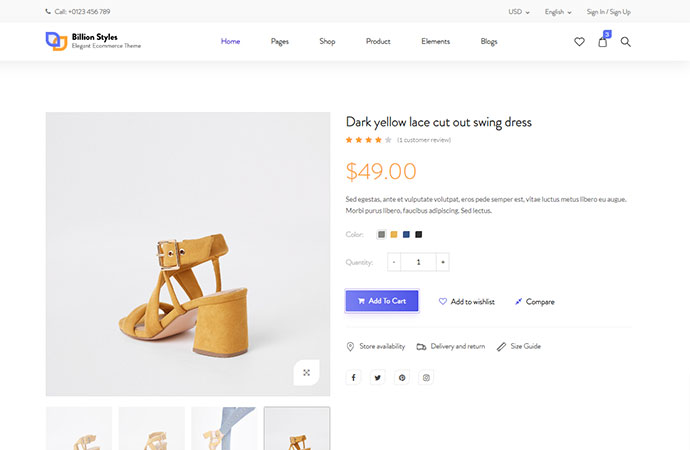Click Add to wishlist link

(466, 301)
